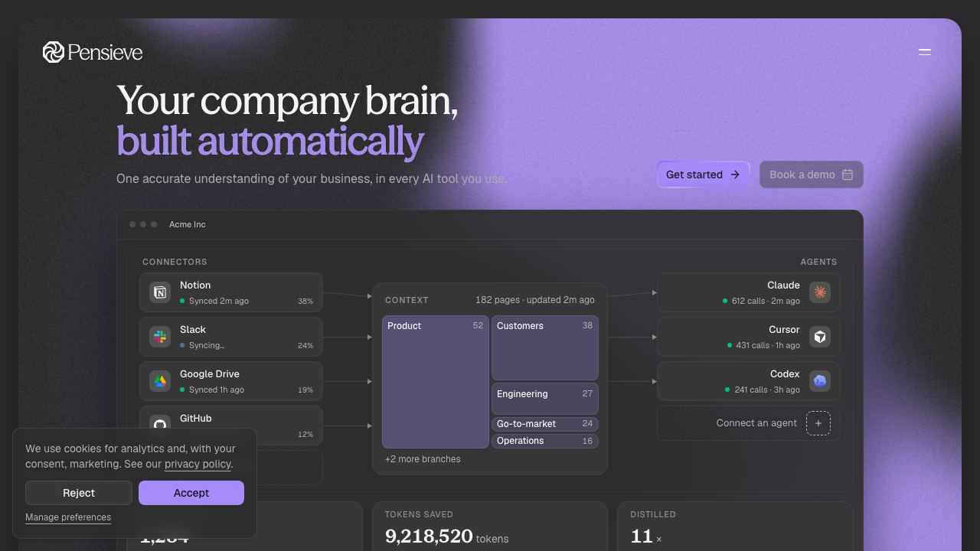Click the AGENTS heading
This screenshot has width=980, height=551.
point(818,262)
